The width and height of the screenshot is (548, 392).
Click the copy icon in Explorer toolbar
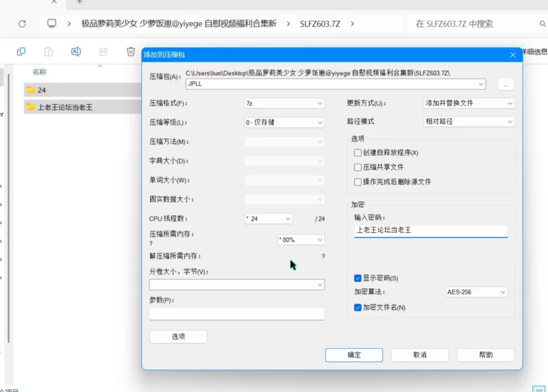pyautogui.click(x=21, y=52)
